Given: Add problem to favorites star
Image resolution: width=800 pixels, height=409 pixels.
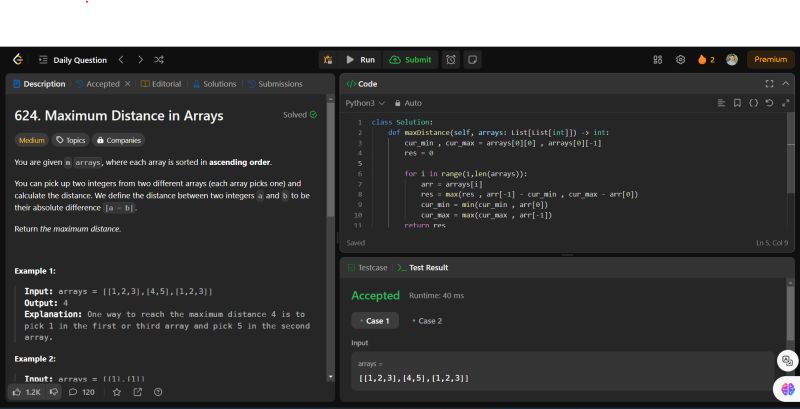Looking at the screenshot, I should pyautogui.click(x=117, y=392).
